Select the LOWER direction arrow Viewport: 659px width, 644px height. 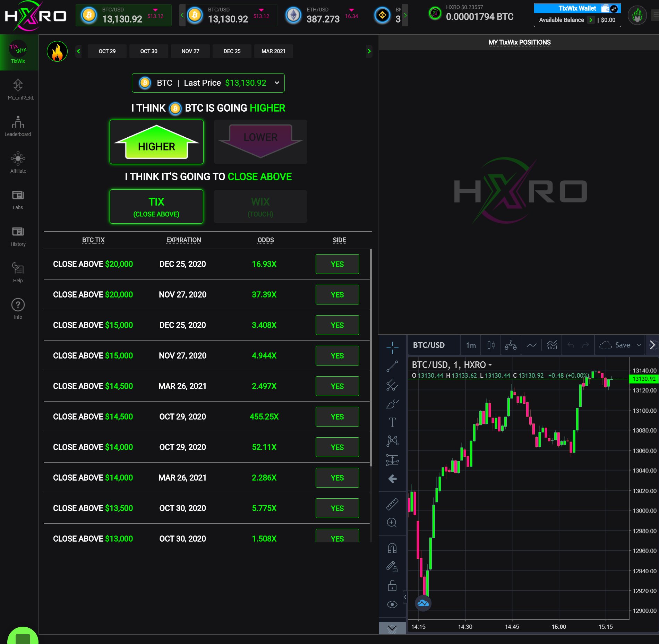[260, 142]
